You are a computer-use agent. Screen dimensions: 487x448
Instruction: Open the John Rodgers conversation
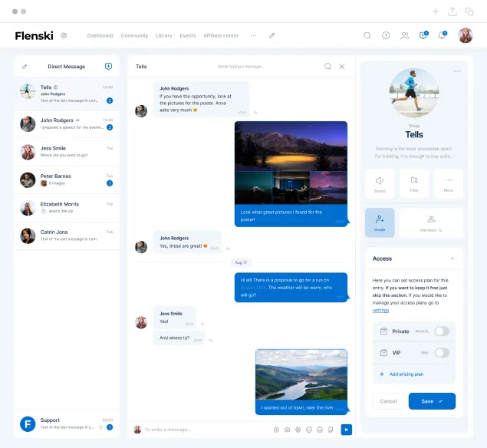(67, 124)
